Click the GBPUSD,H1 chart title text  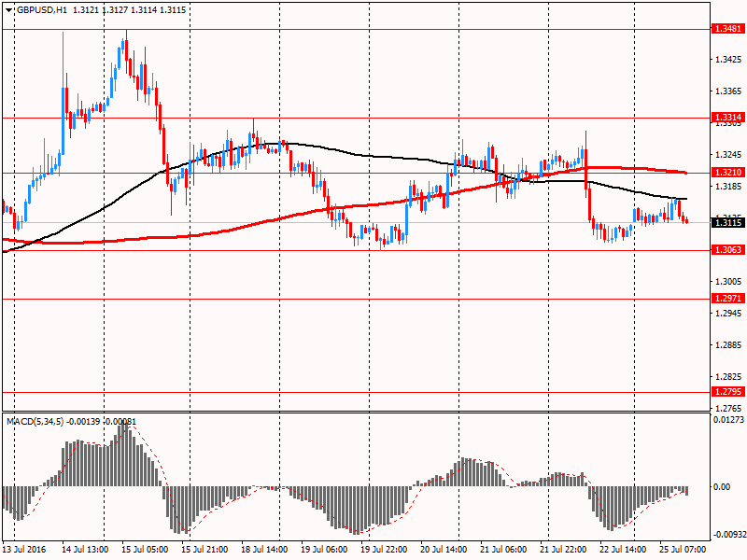coord(42,10)
